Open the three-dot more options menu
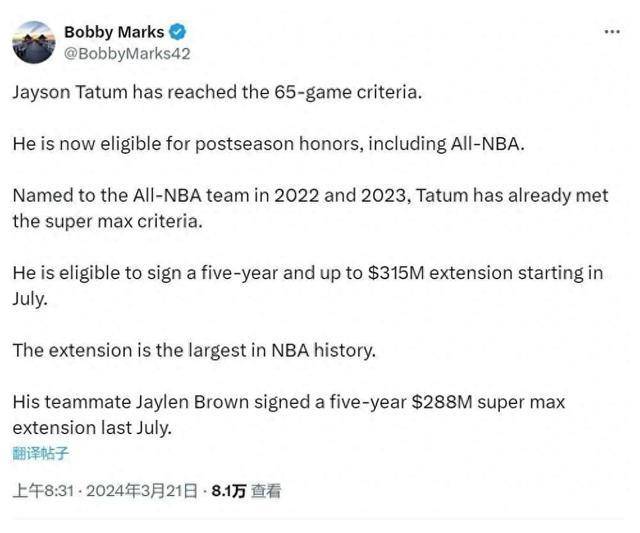Image resolution: width=640 pixels, height=533 pixels. [x=612, y=32]
